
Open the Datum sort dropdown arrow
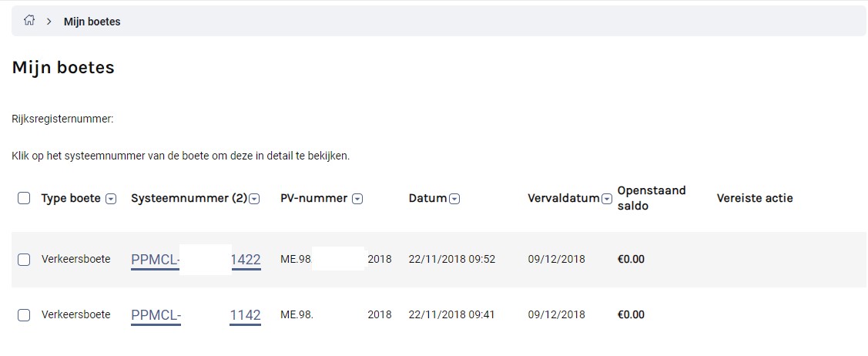tap(454, 199)
